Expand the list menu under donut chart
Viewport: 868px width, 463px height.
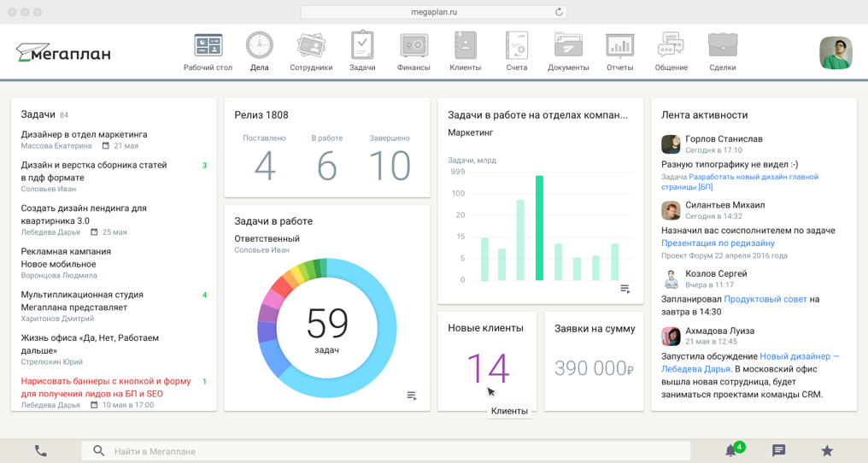(x=412, y=396)
